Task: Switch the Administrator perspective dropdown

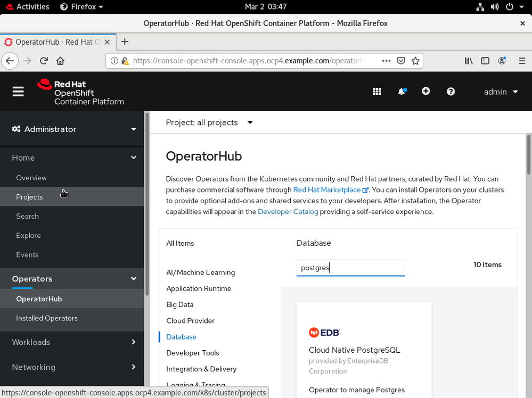Action: pyautogui.click(x=73, y=129)
